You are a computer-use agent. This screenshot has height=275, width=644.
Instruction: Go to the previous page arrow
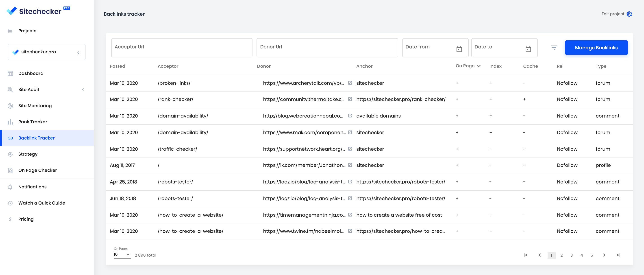point(540,255)
